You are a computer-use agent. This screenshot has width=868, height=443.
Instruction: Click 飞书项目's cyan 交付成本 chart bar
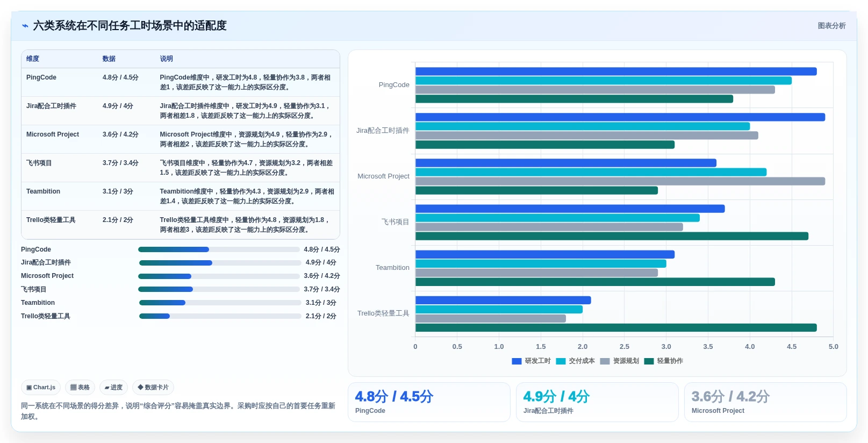pyautogui.click(x=557, y=218)
